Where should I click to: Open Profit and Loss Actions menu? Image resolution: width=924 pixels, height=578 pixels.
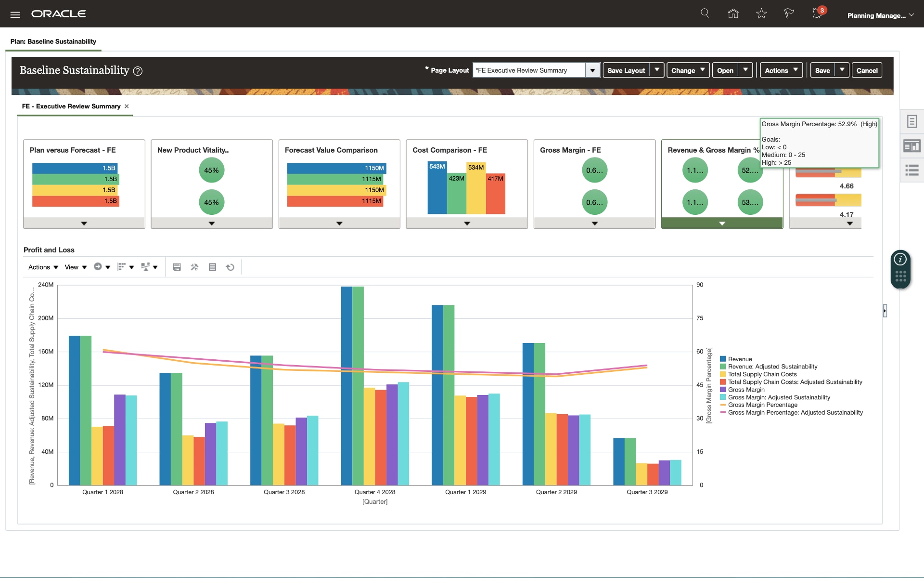(43, 267)
